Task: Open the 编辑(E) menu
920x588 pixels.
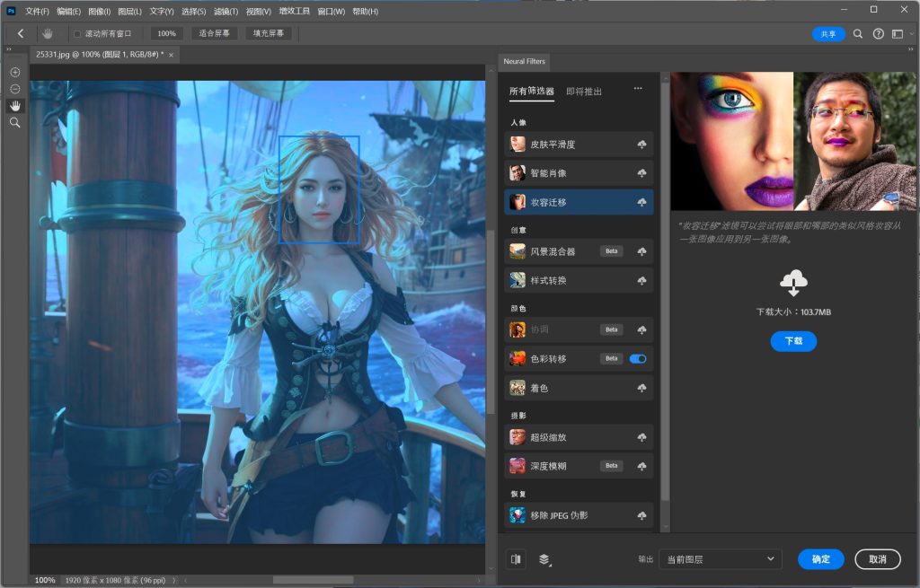Action: coord(68,11)
